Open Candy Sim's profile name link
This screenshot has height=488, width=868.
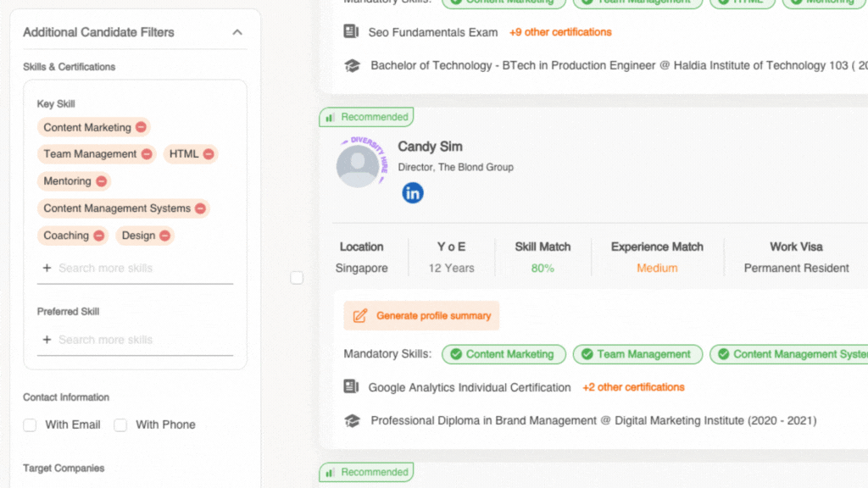(x=430, y=147)
